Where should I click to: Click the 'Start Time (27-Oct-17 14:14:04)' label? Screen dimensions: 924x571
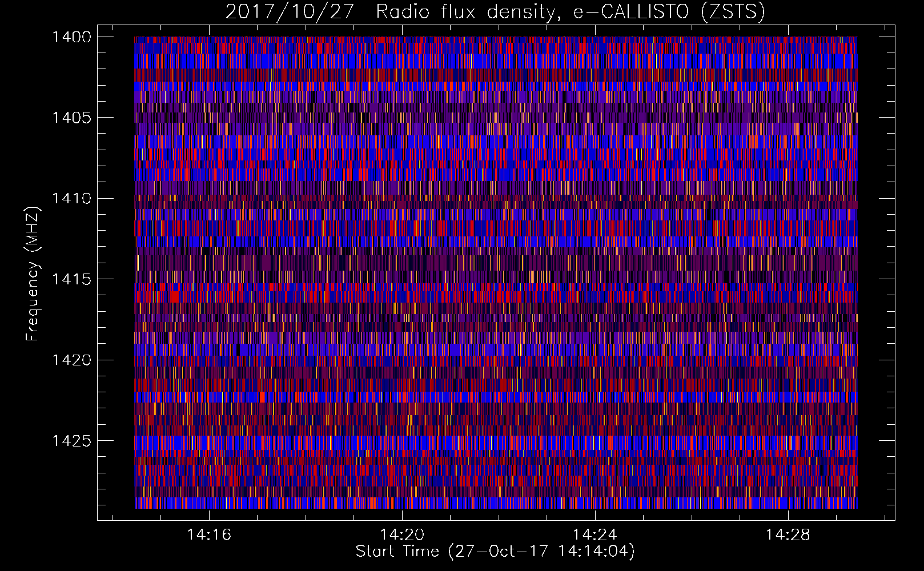pyautogui.click(x=495, y=552)
